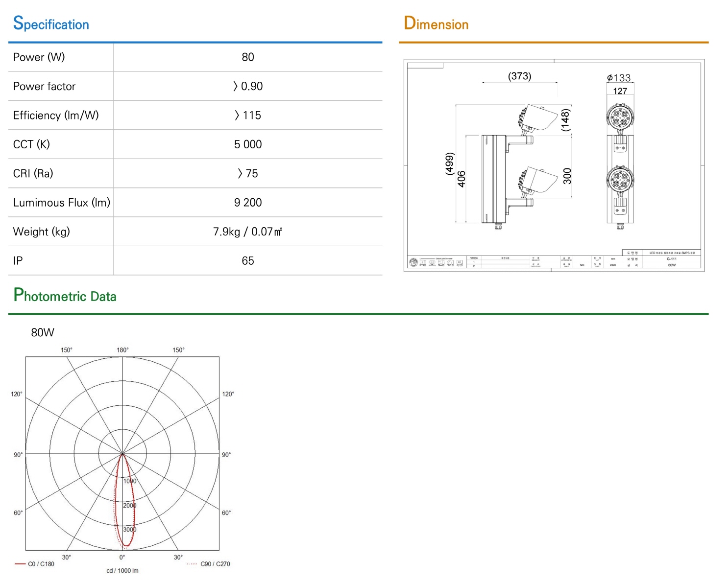Select the Power (W) row label
The image size is (728, 582).
(x=39, y=57)
